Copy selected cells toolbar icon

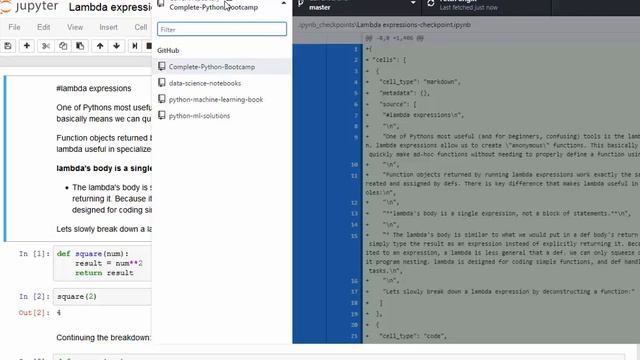[x=63, y=46]
